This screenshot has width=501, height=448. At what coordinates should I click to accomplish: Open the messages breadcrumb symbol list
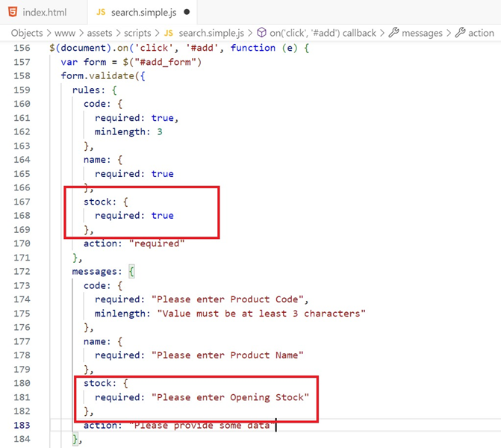tap(422, 33)
